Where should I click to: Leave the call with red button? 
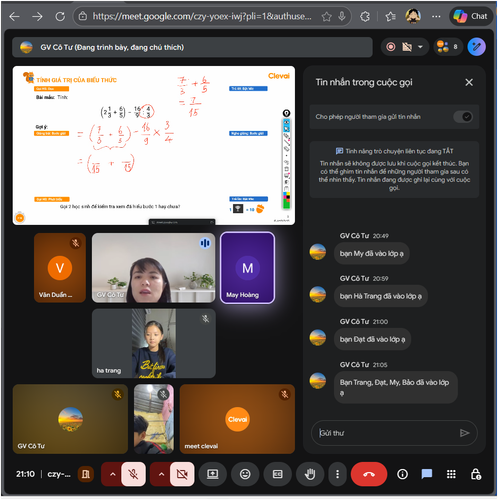coord(369,474)
